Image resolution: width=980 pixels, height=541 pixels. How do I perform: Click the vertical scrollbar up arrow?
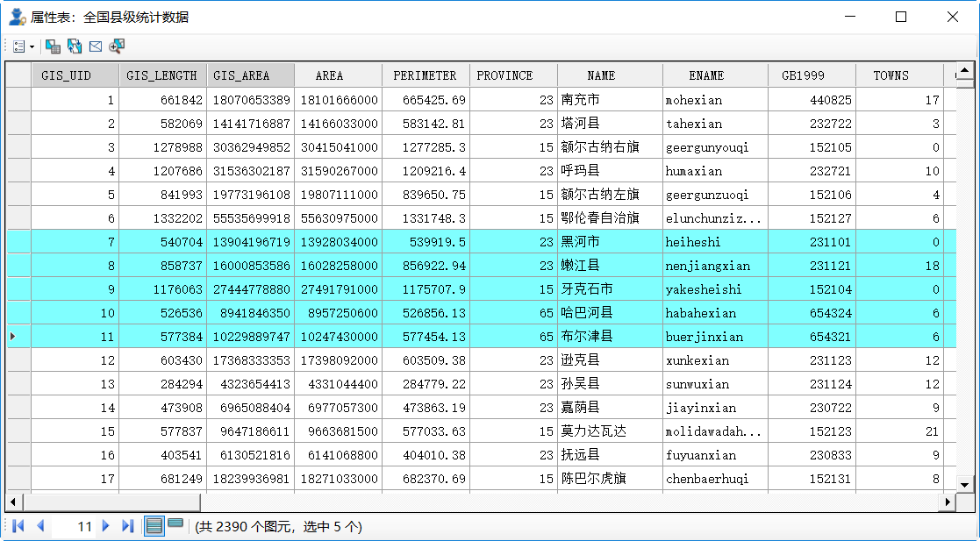pyautogui.click(x=964, y=70)
